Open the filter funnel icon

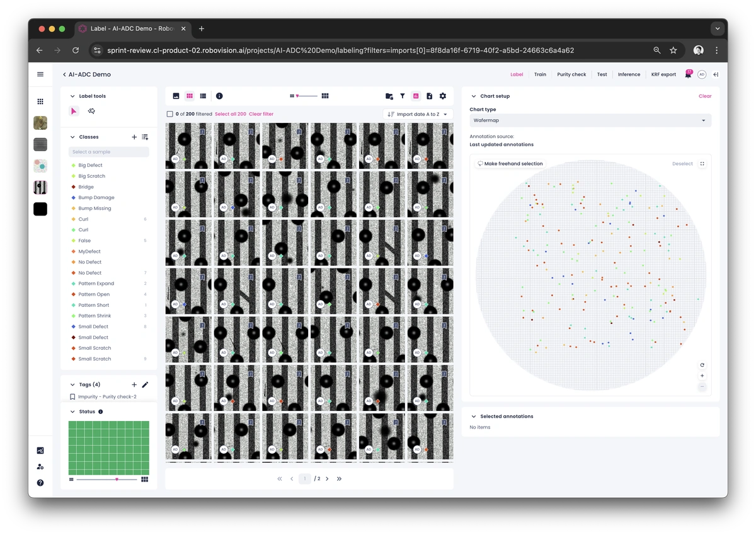(403, 96)
